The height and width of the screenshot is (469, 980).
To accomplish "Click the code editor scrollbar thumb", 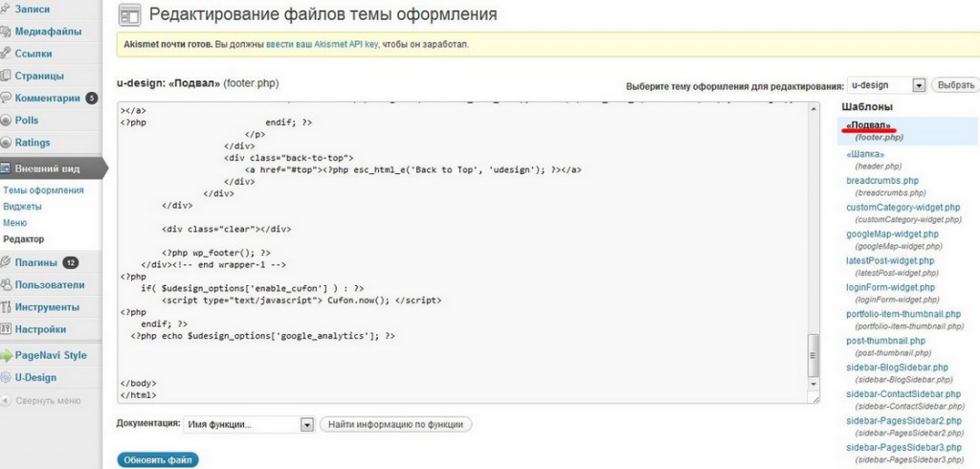I will pos(813,354).
